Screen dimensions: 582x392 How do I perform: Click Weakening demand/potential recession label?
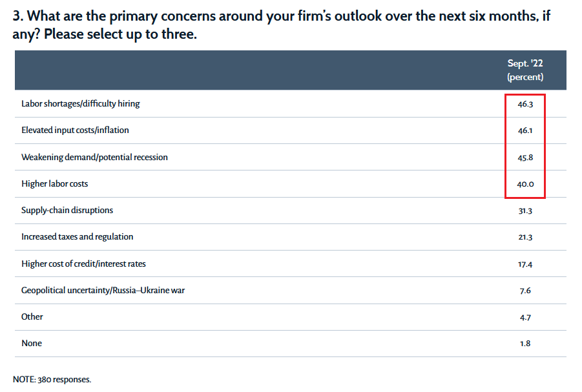94,157
